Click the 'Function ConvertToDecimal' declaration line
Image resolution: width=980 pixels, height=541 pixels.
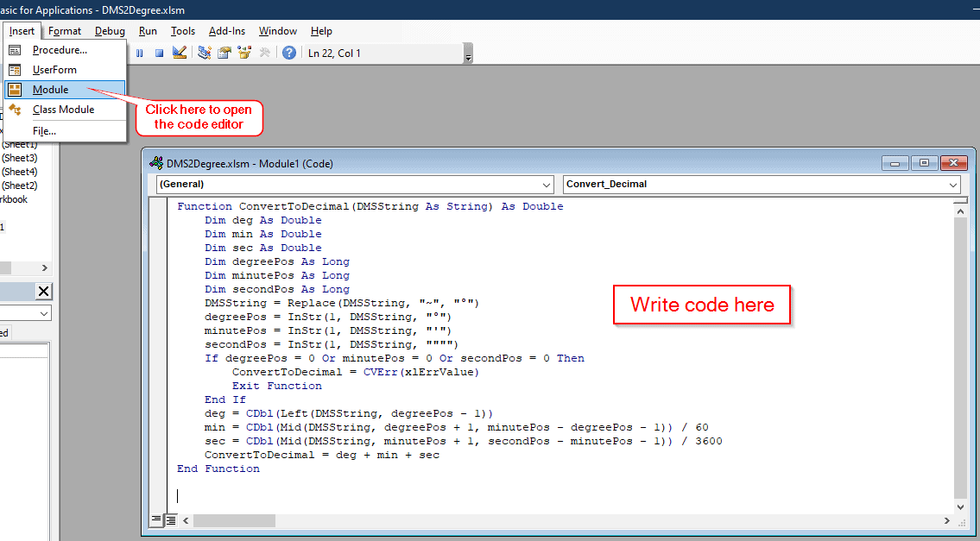pos(370,206)
